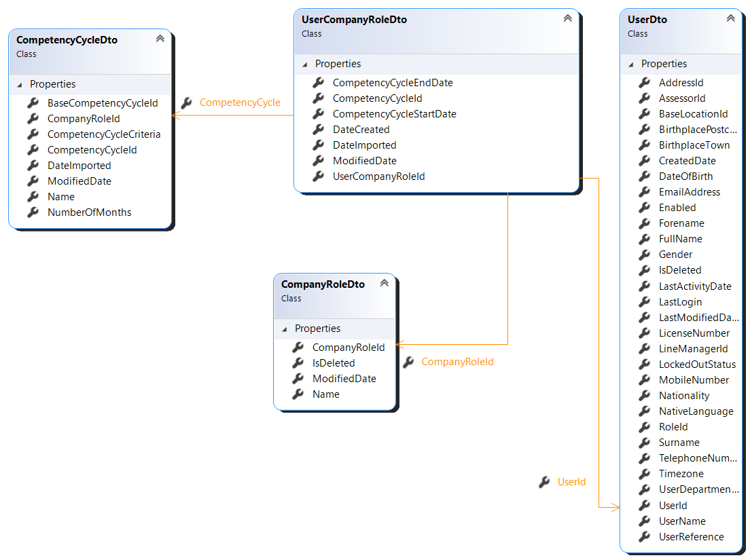Click property icon next to CompetencyCycleEndDate

[x=319, y=83]
